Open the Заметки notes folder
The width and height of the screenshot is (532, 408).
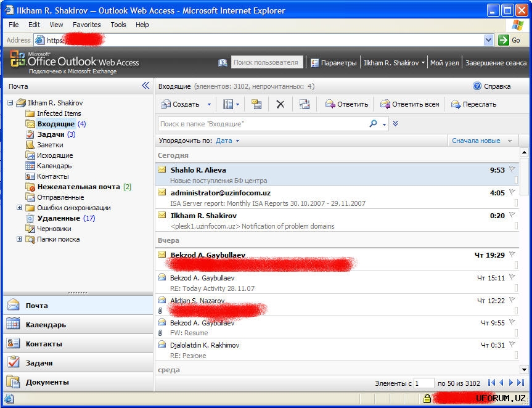(x=44, y=145)
